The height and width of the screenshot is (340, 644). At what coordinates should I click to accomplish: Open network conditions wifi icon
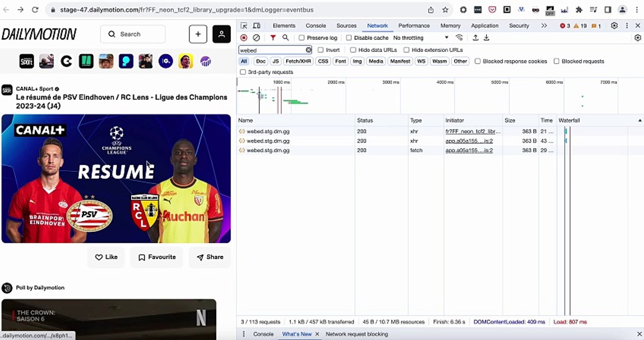pos(459,38)
